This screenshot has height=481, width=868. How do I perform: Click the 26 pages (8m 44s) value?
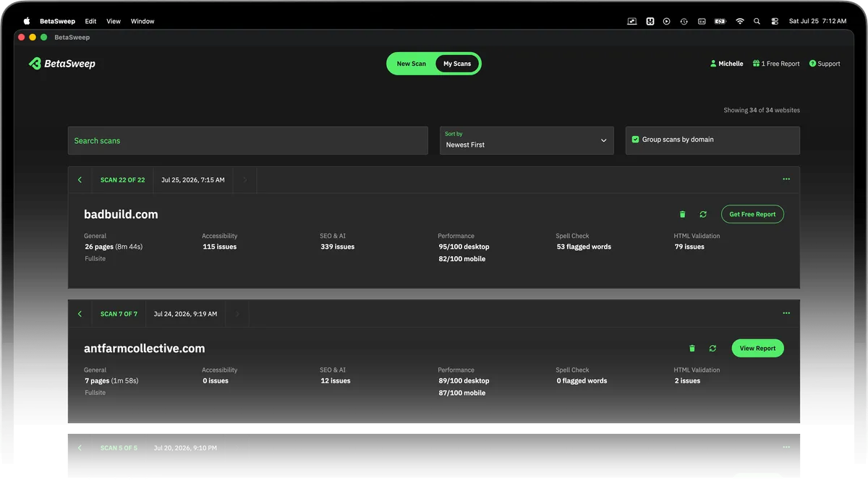coord(114,247)
